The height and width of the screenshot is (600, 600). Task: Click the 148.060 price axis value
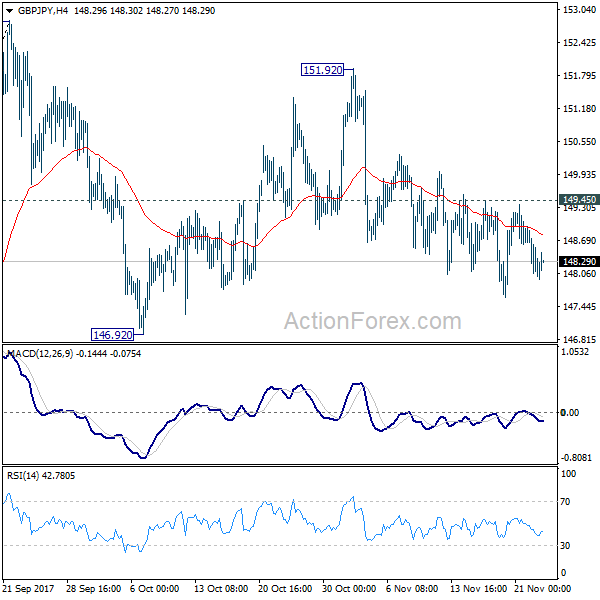click(579, 274)
